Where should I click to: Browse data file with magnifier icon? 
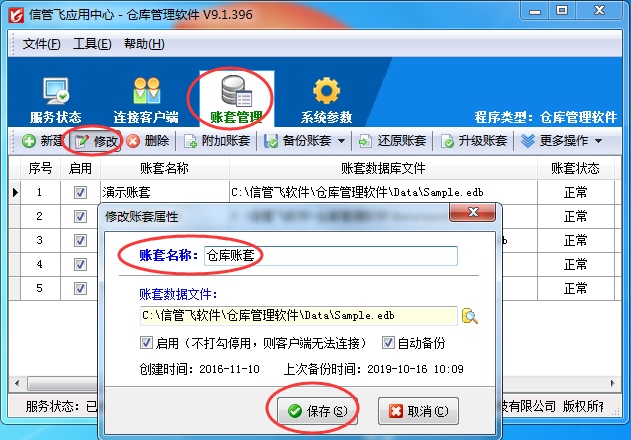tap(470, 316)
